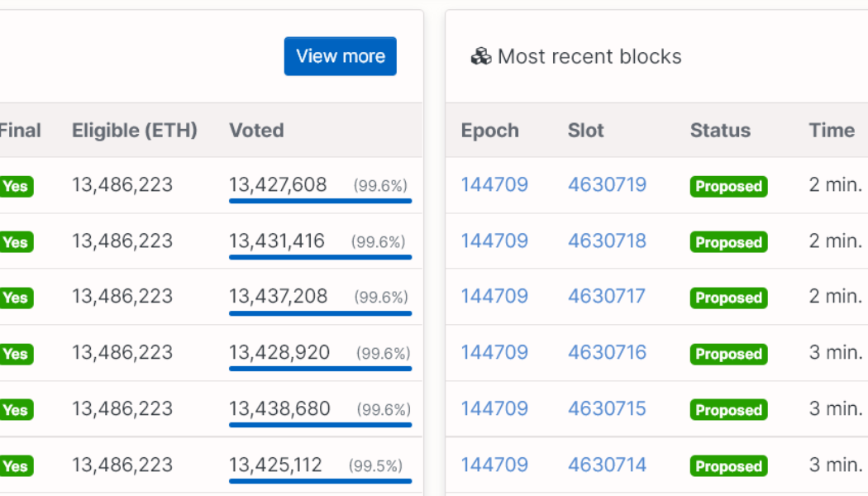Open epoch 144709 from the top row
This screenshot has height=496, width=868.
[494, 184]
